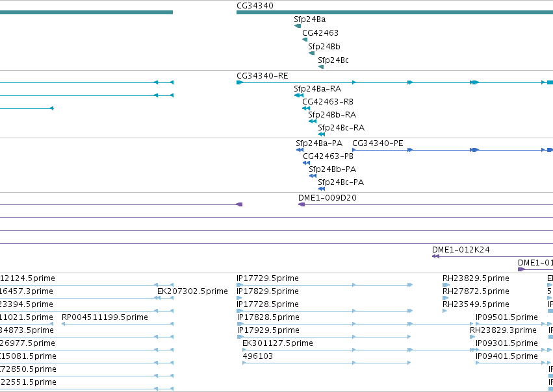Click the CG42463 gene arrow glyph
Screen dimensions: 553x392
pos(305,40)
